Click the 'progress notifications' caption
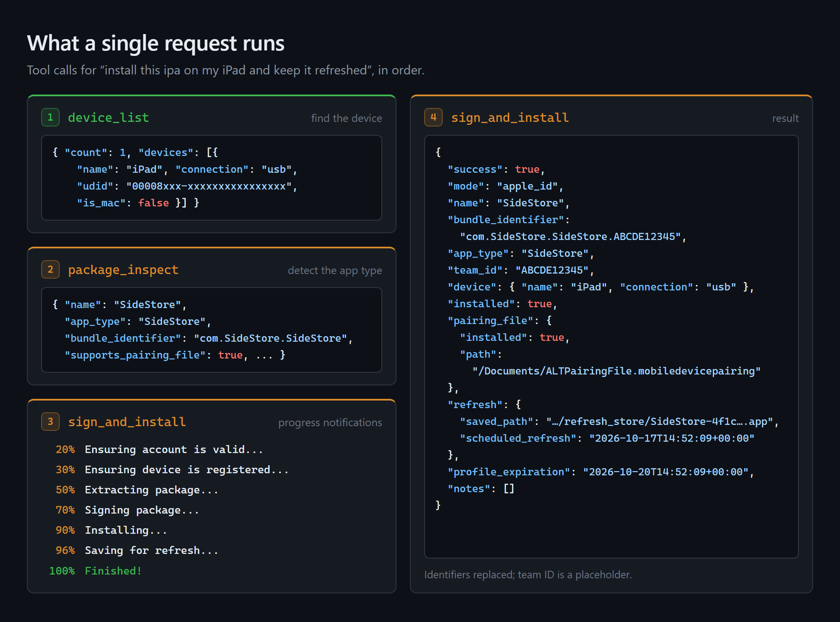Viewport: 840px width, 622px height. (x=330, y=423)
